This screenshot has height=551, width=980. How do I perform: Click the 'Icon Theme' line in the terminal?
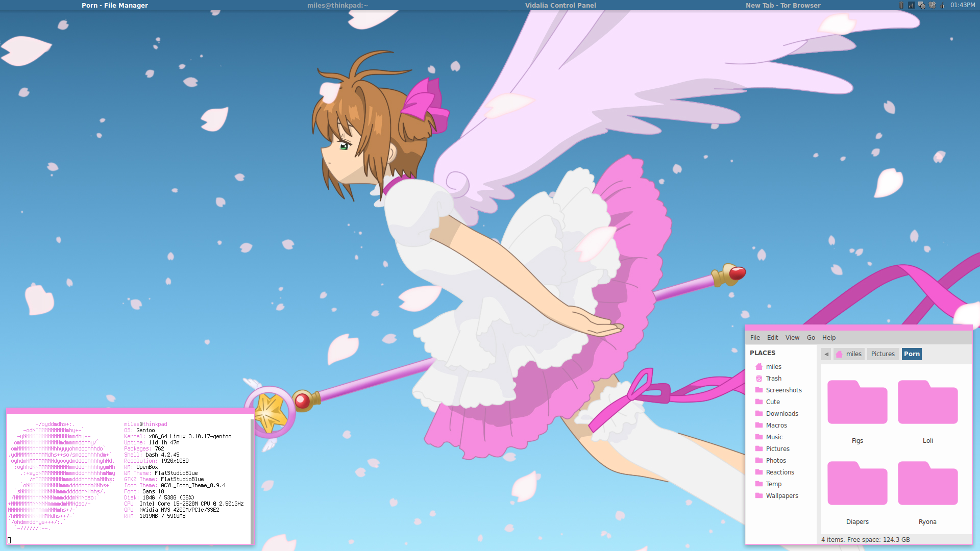click(175, 486)
